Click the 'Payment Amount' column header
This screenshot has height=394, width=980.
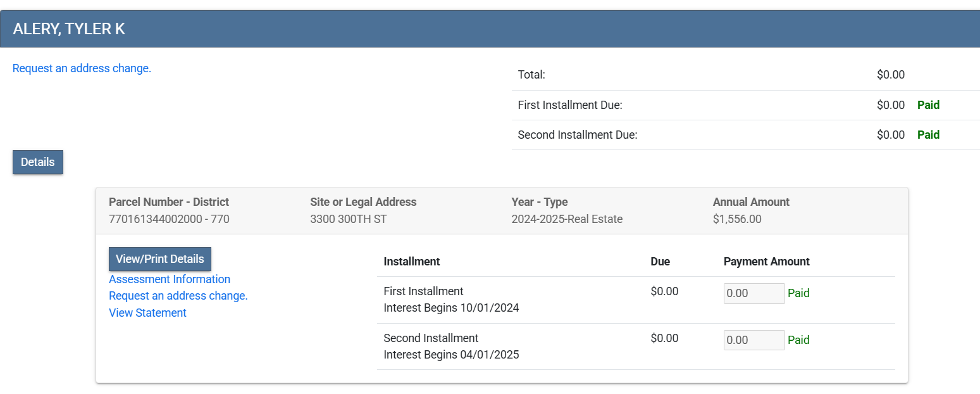point(766,262)
